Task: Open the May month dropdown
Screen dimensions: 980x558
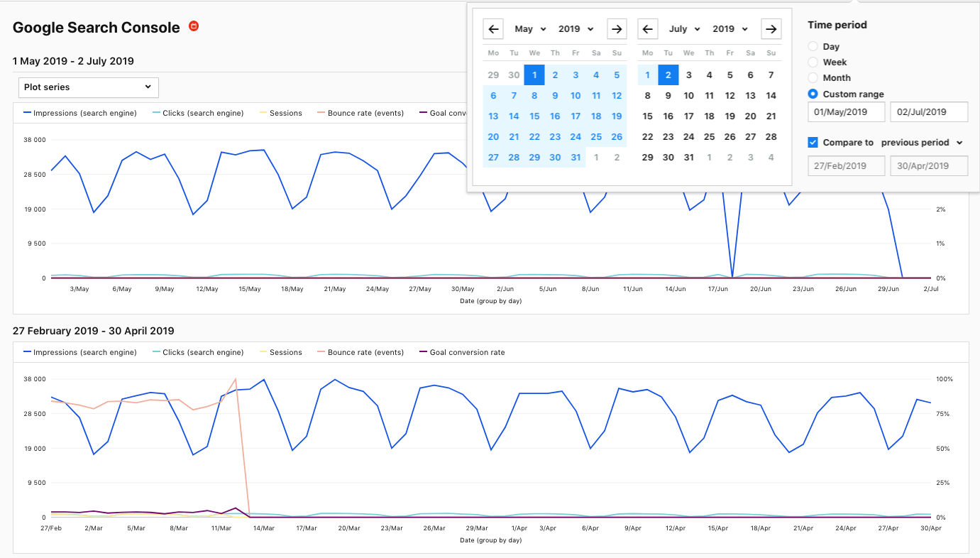Action: pos(530,29)
